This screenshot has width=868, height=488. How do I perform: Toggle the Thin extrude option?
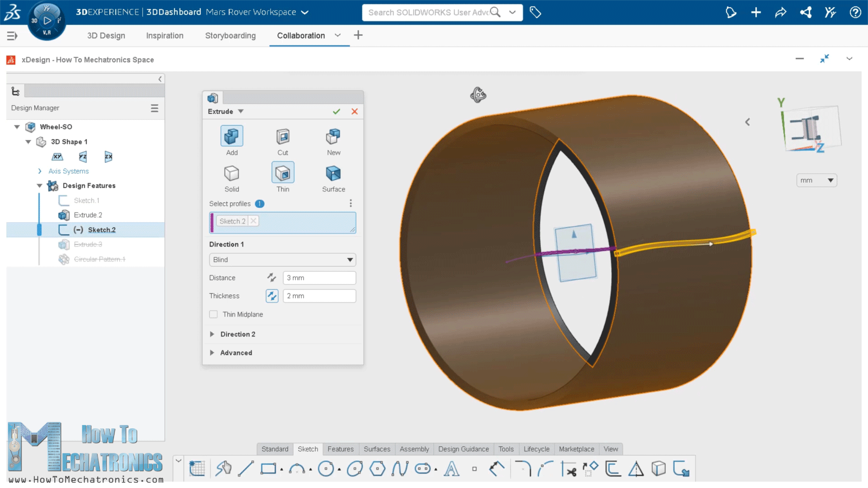pyautogui.click(x=283, y=174)
